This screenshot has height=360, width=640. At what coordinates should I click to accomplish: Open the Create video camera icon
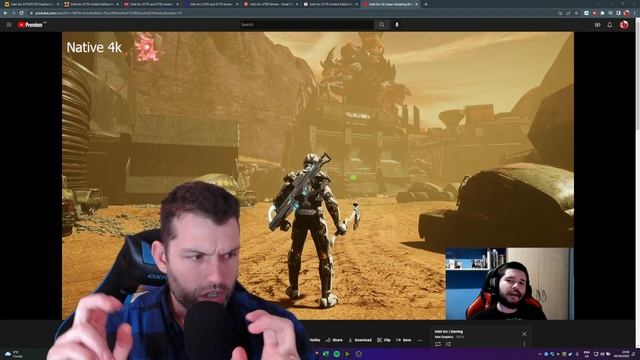(598, 25)
